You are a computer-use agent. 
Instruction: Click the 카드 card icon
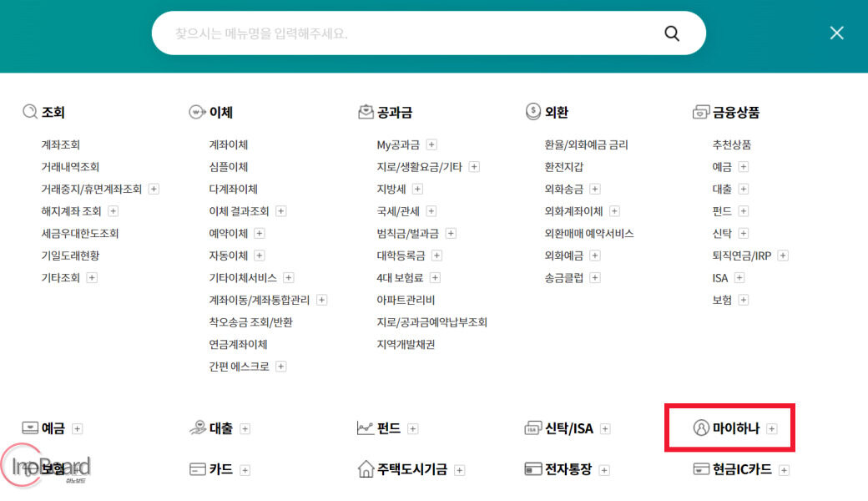(x=198, y=469)
